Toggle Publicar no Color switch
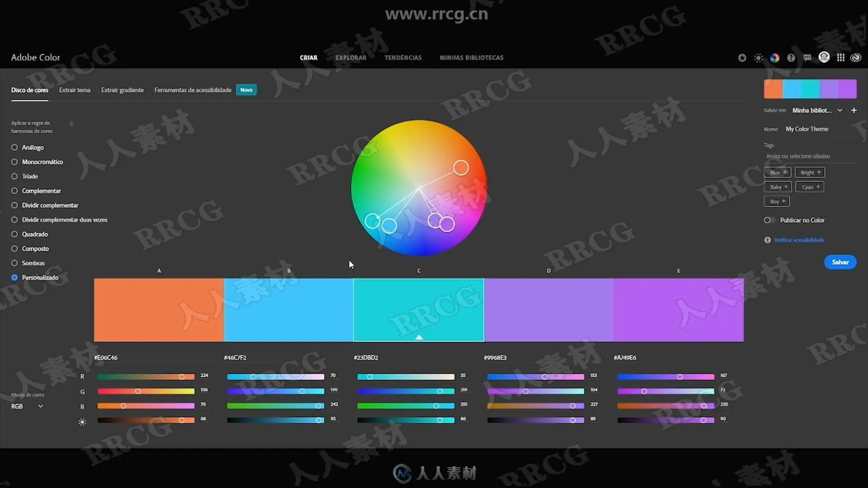The height and width of the screenshot is (488, 868). [769, 220]
